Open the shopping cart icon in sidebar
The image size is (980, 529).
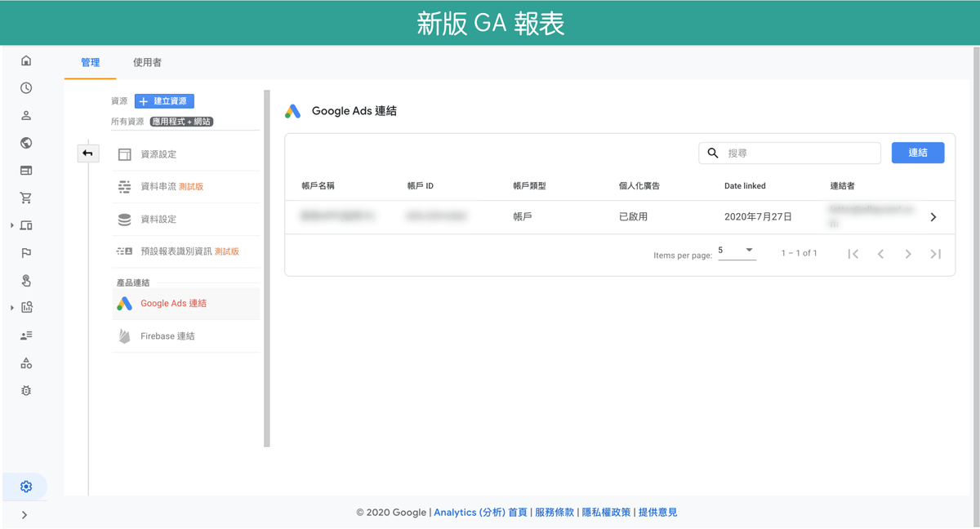26,198
